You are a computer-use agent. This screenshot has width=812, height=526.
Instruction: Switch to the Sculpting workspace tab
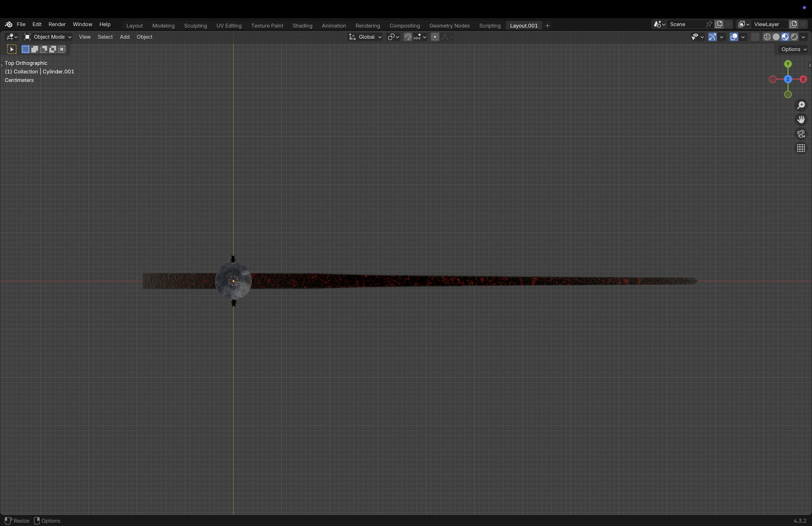tap(195, 26)
